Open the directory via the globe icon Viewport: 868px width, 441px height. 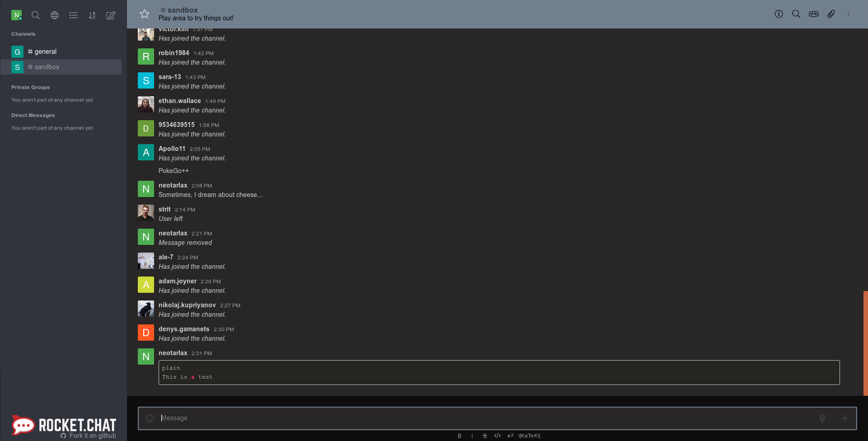[x=54, y=15]
